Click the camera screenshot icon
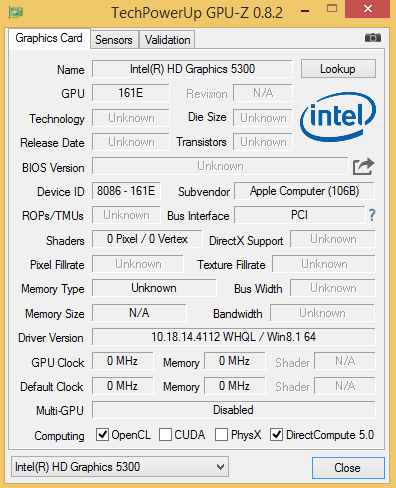This screenshot has width=396, height=488. [x=373, y=38]
